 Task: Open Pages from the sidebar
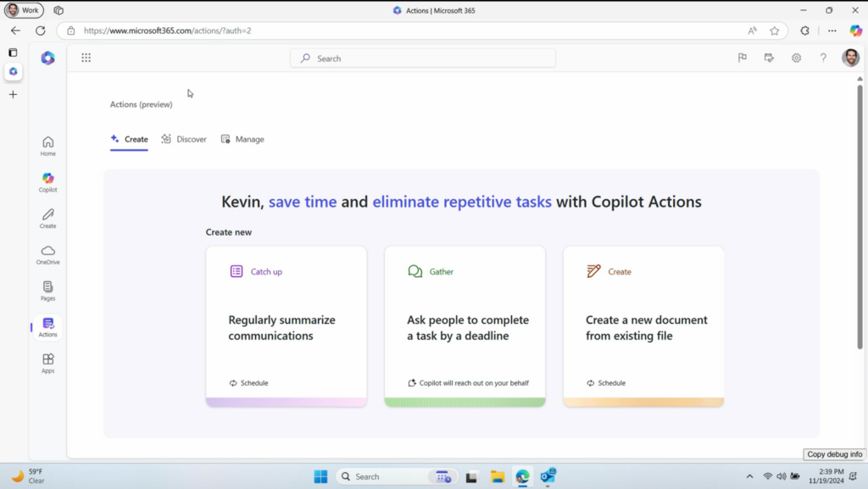pos(48,291)
